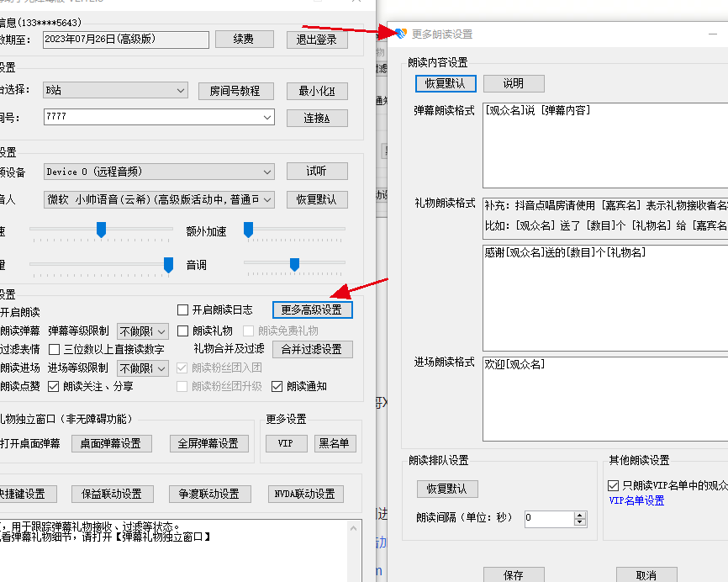Minimize the 更多朗读设置 window

click(x=713, y=34)
